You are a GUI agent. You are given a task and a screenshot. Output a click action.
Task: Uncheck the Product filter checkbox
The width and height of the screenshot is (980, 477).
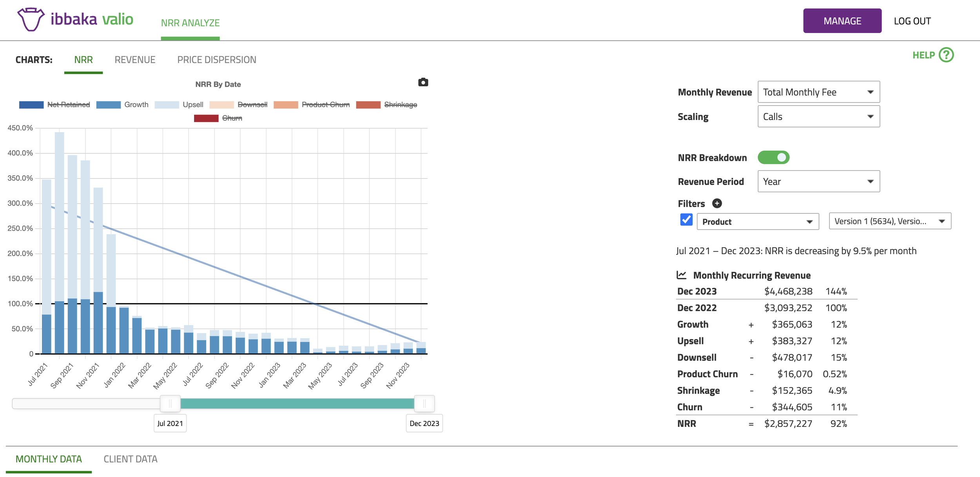pos(686,220)
